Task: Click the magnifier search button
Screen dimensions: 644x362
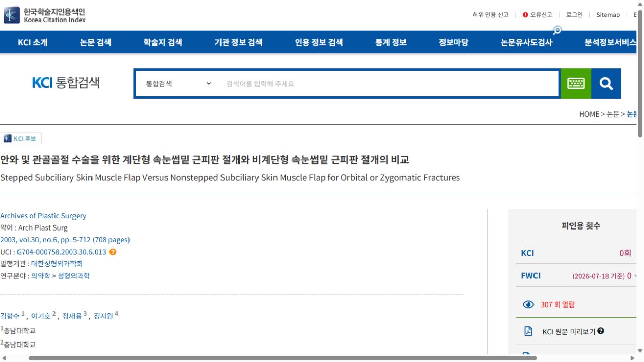Action: pos(606,84)
